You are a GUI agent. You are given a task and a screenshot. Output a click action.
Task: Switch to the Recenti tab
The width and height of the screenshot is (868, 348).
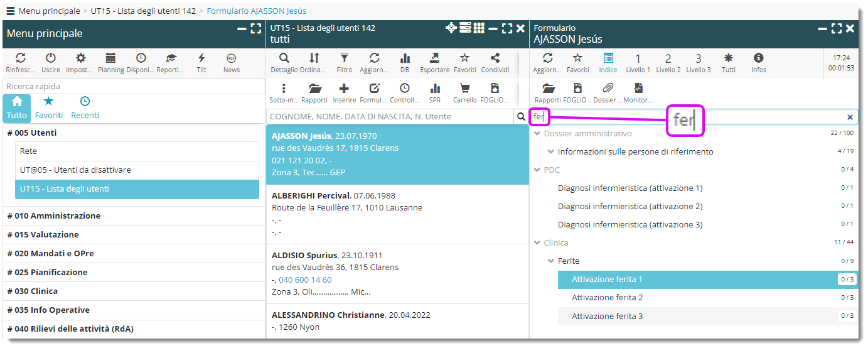(85, 107)
